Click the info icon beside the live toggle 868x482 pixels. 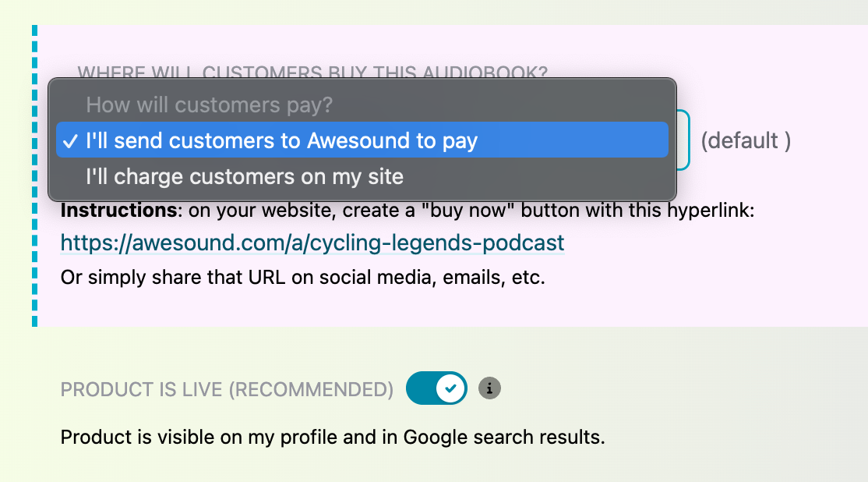489,388
